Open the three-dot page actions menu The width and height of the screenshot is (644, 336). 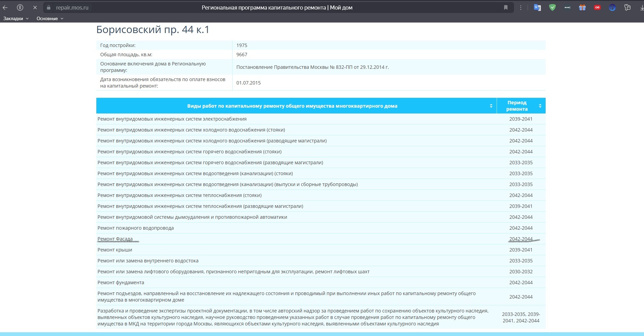(520, 7)
